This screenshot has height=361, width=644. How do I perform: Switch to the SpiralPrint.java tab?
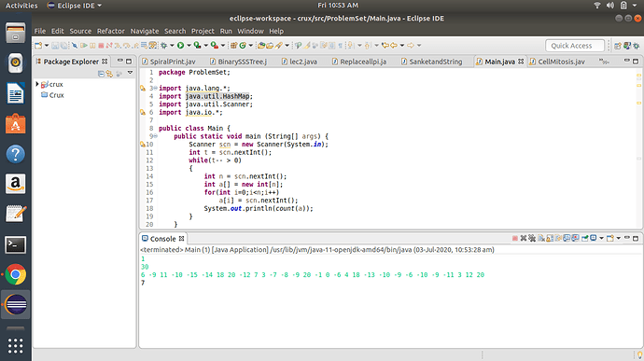(x=169, y=62)
